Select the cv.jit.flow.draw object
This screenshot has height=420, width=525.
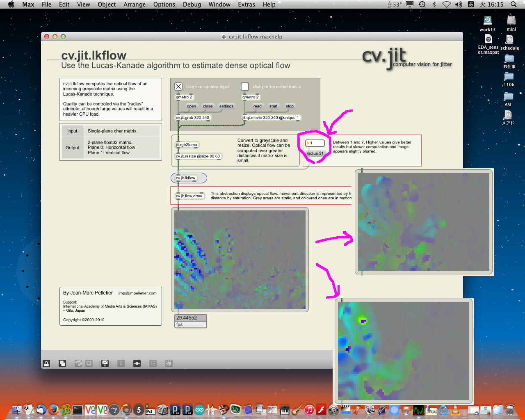point(189,196)
